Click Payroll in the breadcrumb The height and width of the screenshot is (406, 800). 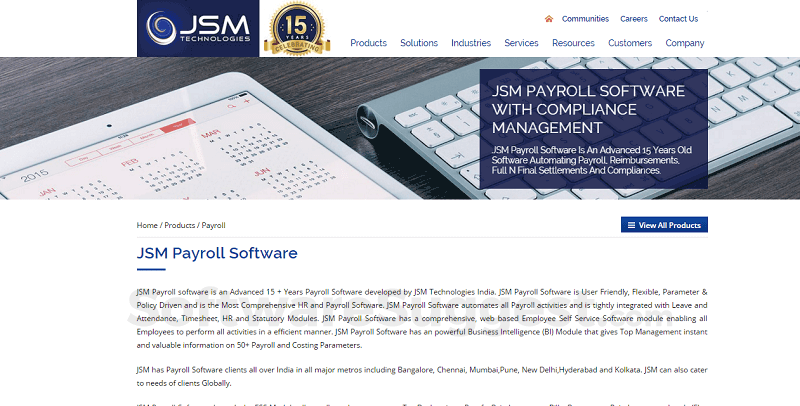[213, 225]
